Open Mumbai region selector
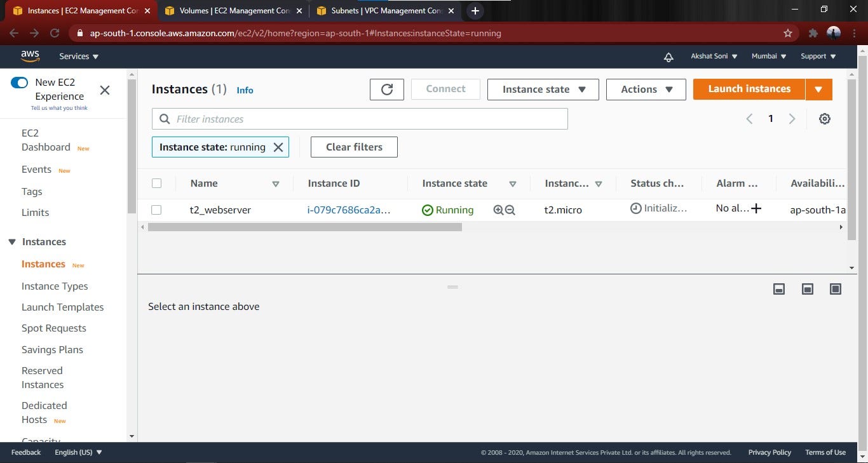 pos(769,57)
